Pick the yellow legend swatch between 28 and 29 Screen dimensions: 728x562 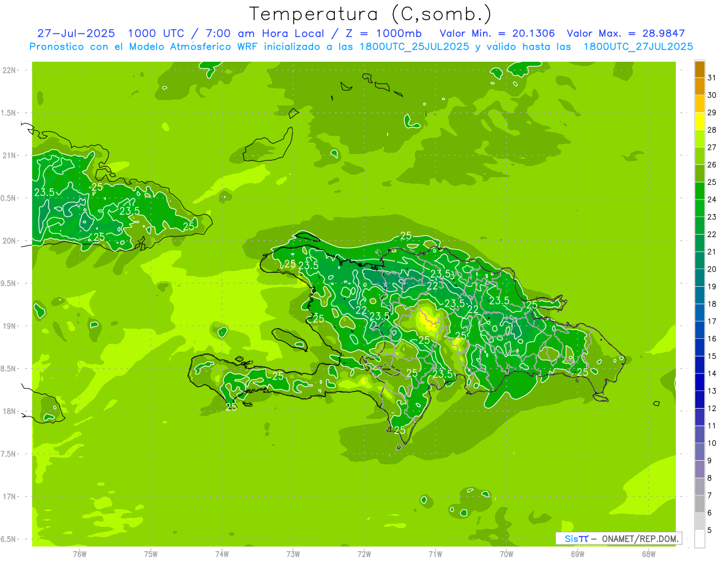[x=699, y=121]
